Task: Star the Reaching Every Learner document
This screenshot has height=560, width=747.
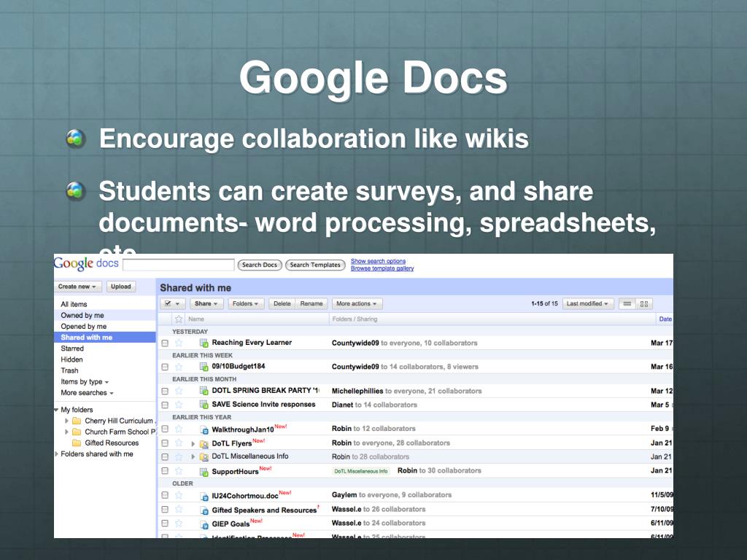Action: (179, 343)
